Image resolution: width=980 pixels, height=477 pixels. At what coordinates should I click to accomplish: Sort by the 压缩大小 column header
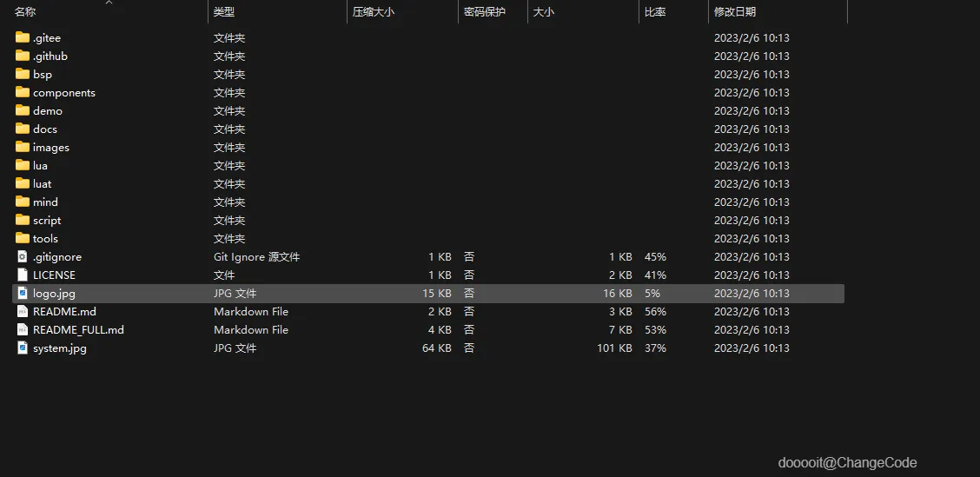click(373, 12)
